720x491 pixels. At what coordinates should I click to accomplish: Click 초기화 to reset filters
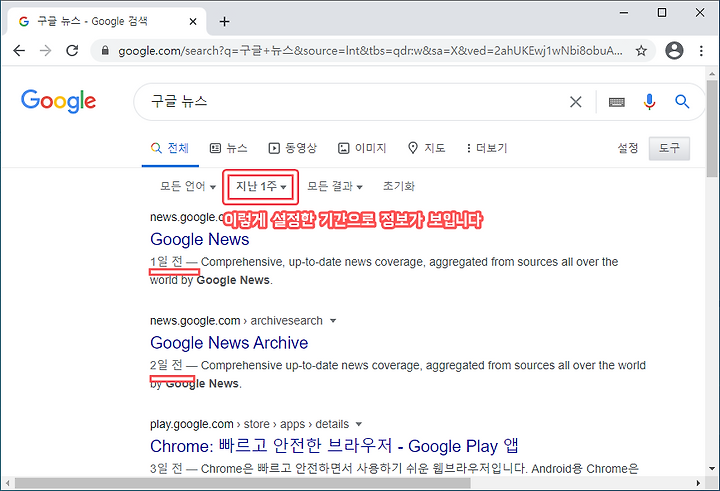399,186
